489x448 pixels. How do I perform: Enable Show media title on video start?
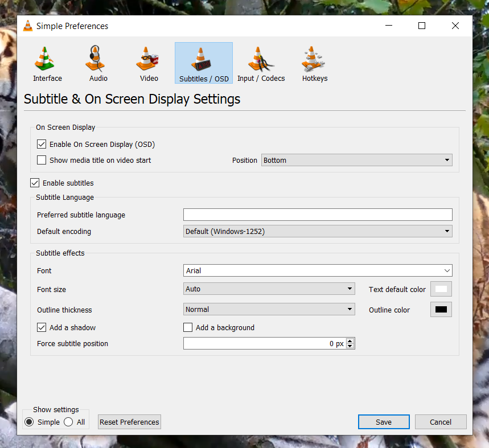coord(42,160)
